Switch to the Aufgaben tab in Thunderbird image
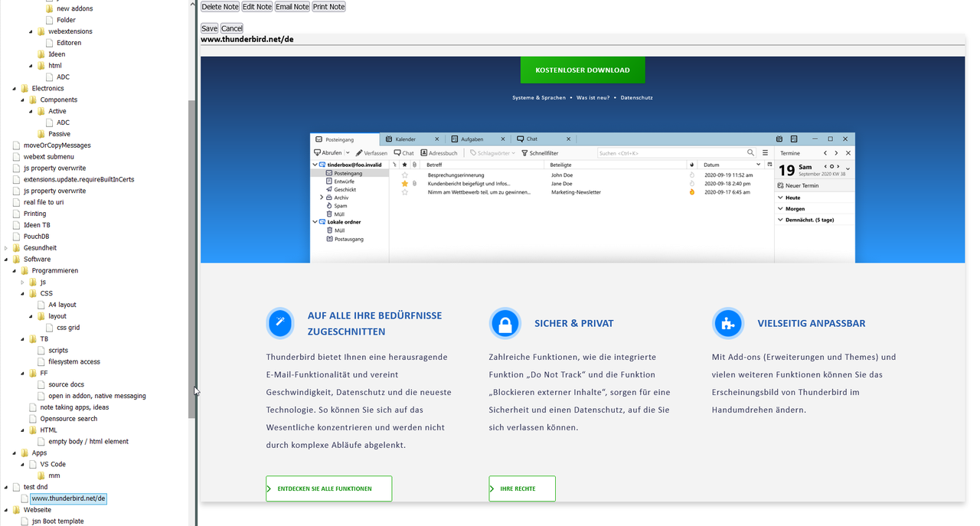Viewport: 980px width, 526px height. [x=478, y=139]
